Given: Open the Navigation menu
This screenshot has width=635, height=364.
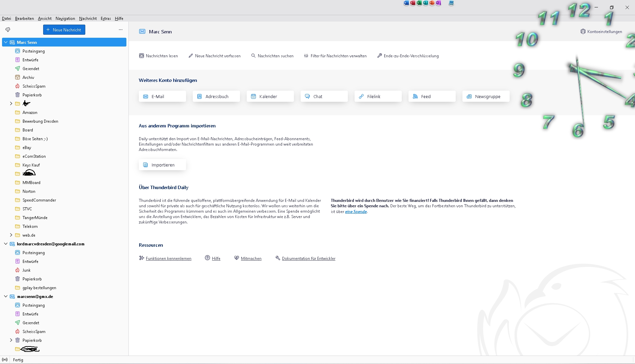Looking at the screenshot, I should tap(65, 19).
